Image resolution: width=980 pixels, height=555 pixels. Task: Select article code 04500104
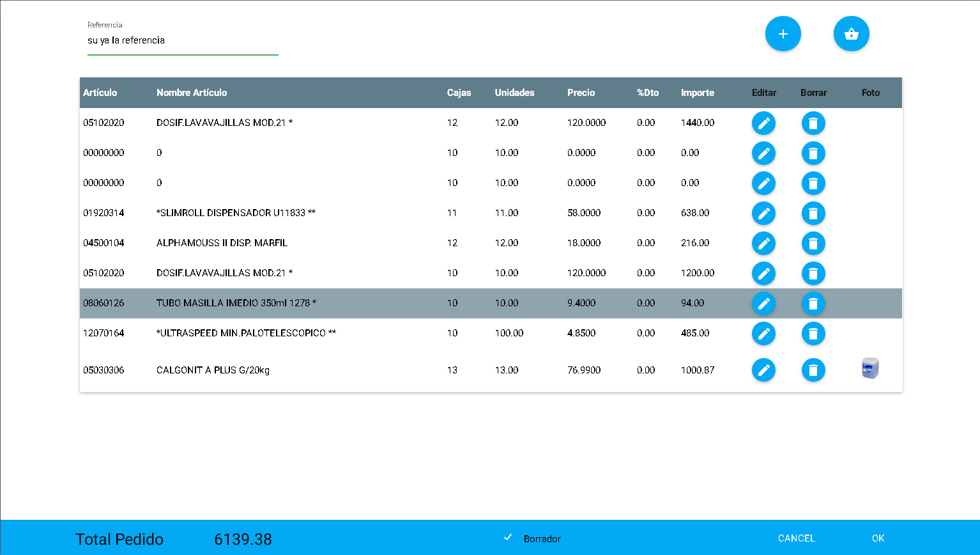pos(103,243)
